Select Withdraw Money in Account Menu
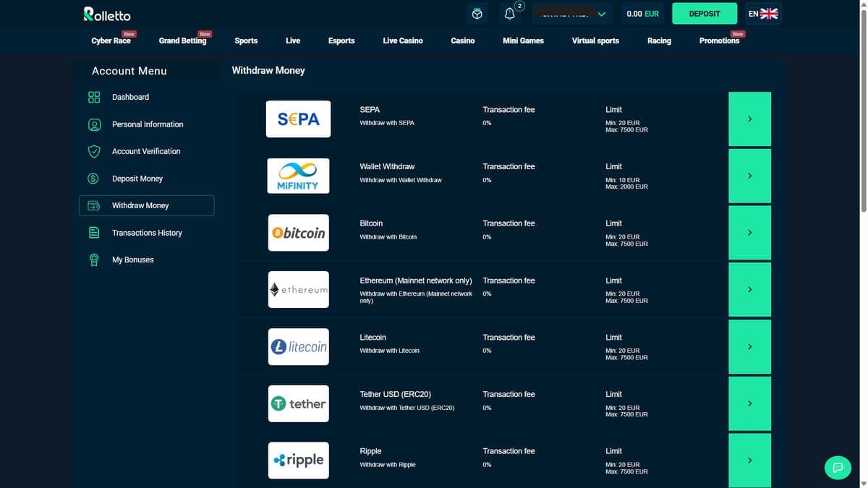Image resolution: width=868 pixels, height=488 pixels. 146,205
